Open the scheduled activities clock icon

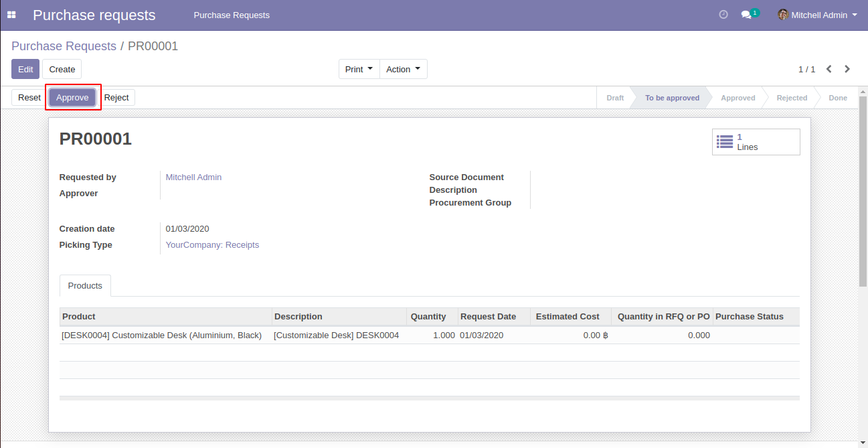[x=723, y=14]
